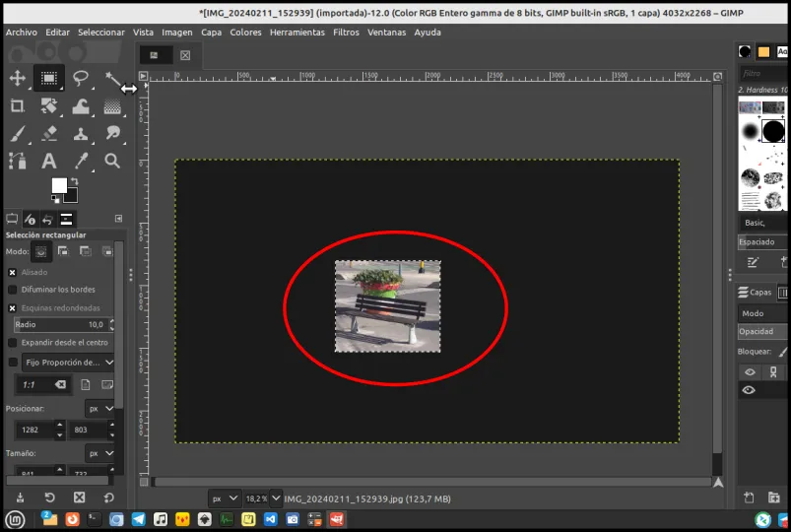Expand the zoom percentage dropdown
Viewport: 791px width, 532px height.
tap(276, 499)
